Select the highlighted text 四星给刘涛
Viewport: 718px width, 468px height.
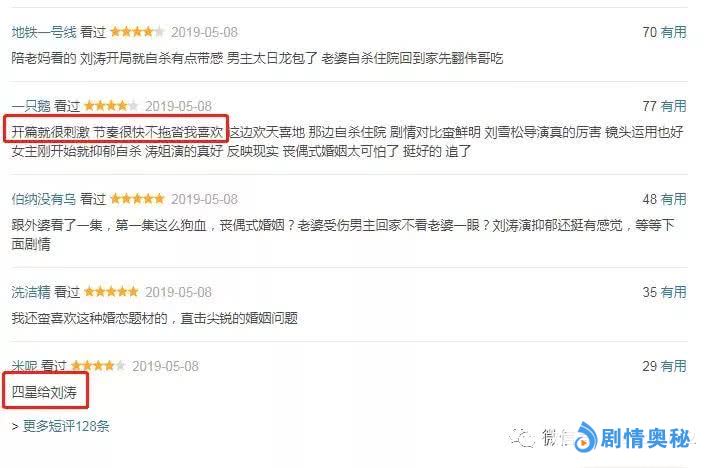tap(44, 392)
